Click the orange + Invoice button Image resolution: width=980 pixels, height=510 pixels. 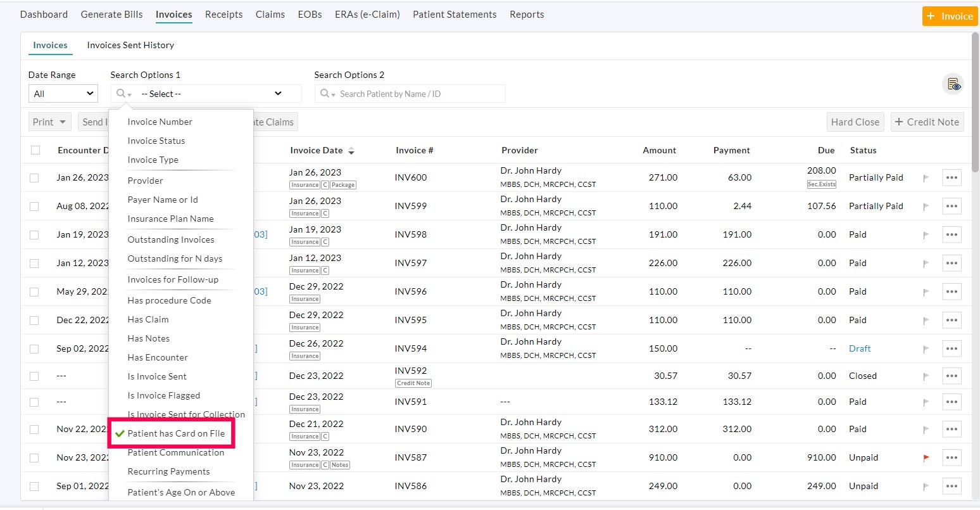[949, 16]
